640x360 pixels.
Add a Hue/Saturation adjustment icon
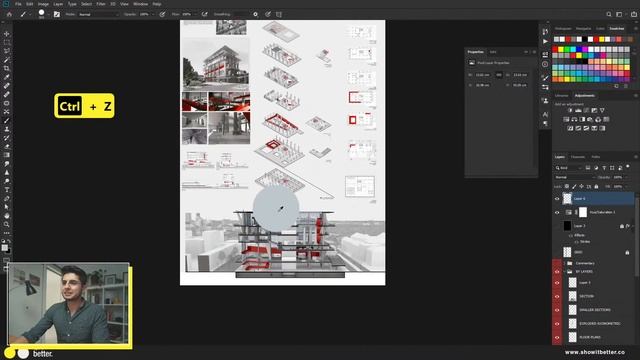click(566, 119)
